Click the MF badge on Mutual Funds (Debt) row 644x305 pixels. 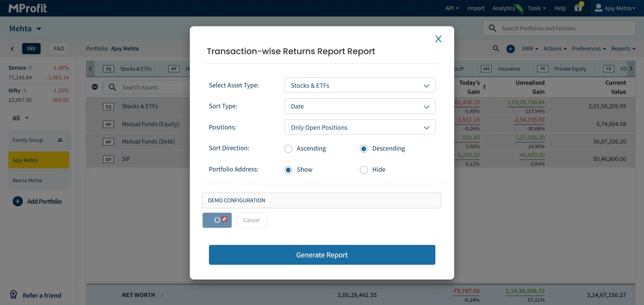point(108,142)
